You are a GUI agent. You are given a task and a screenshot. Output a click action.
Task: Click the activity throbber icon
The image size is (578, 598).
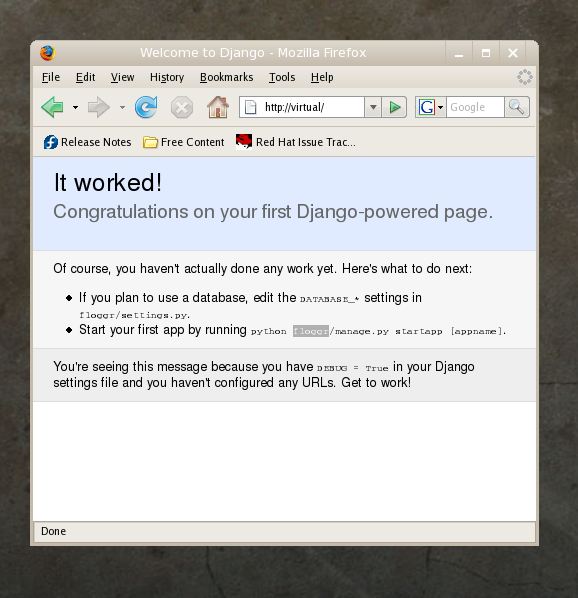coord(525,77)
